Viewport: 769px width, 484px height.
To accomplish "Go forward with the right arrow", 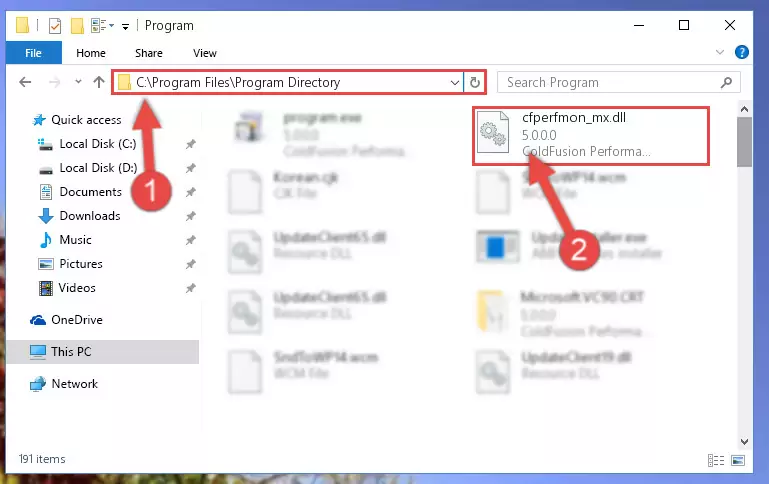I will 54,82.
